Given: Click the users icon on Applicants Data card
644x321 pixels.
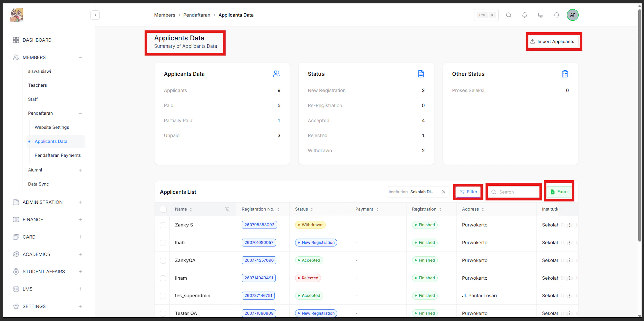Looking at the screenshot, I should [277, 74].
